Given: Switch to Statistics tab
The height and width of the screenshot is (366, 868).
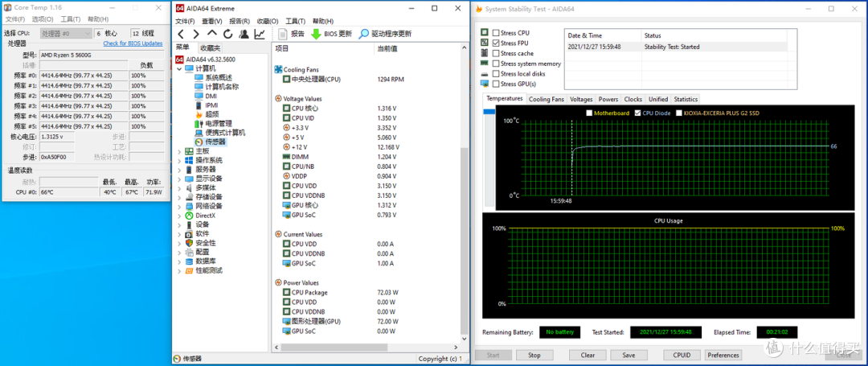Looking at the screenshot, I should [x=686, y=100].
